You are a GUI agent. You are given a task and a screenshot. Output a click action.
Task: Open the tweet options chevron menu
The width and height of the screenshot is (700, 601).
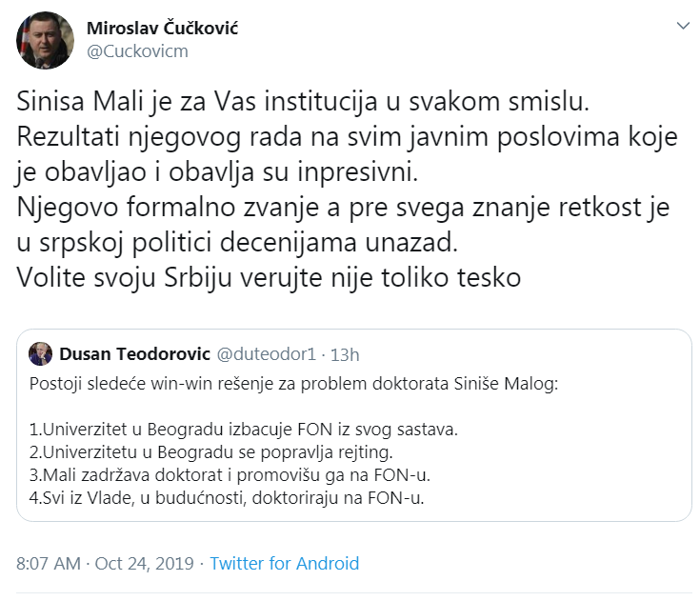click(682, 27)
